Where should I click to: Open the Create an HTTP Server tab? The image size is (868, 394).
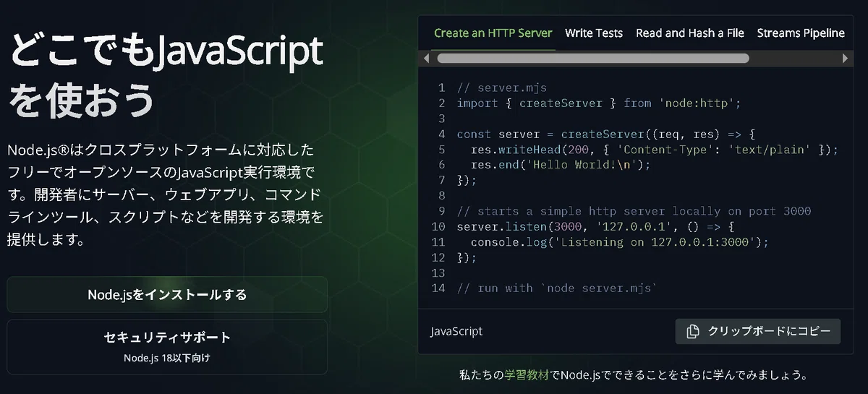493,33
